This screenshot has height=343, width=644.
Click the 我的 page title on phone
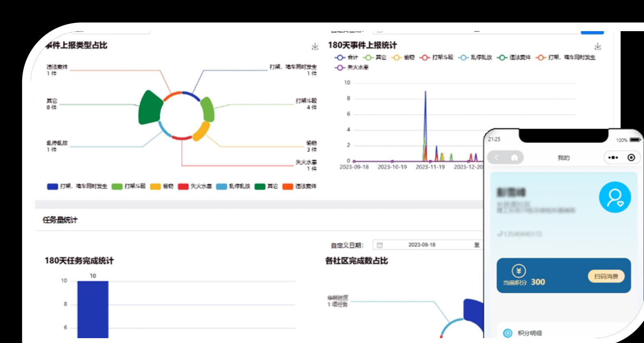click(x=563, y=158)
